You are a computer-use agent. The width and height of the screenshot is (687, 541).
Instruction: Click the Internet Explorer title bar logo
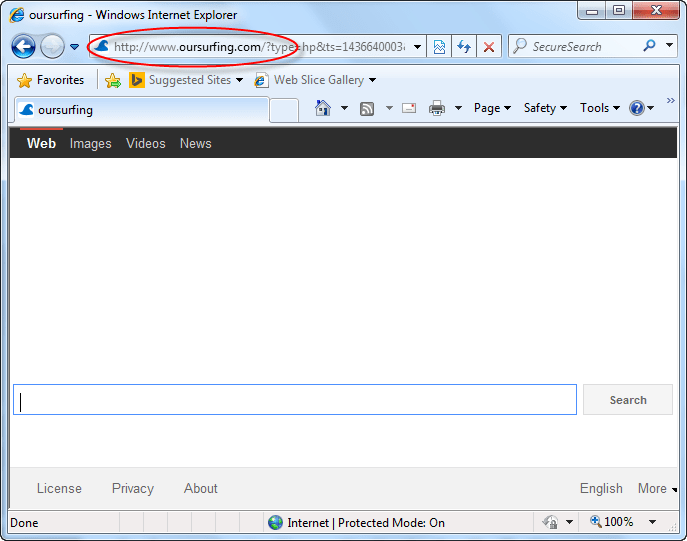click(x=17, y=15)
